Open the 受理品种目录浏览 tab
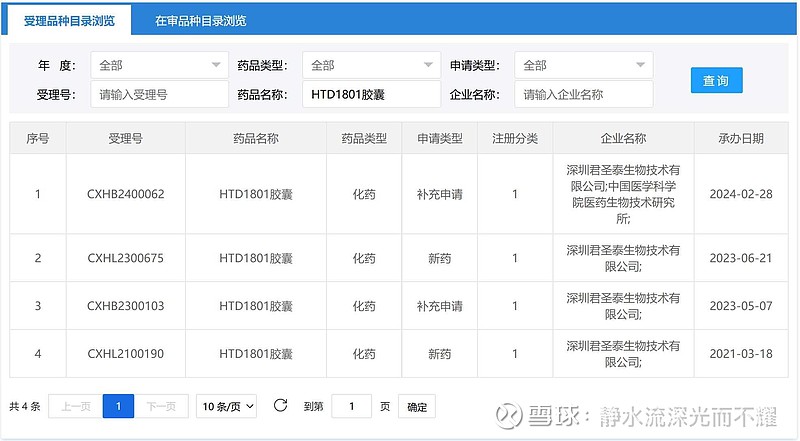Screen dimensions: 800x441 tap(69, 20)
